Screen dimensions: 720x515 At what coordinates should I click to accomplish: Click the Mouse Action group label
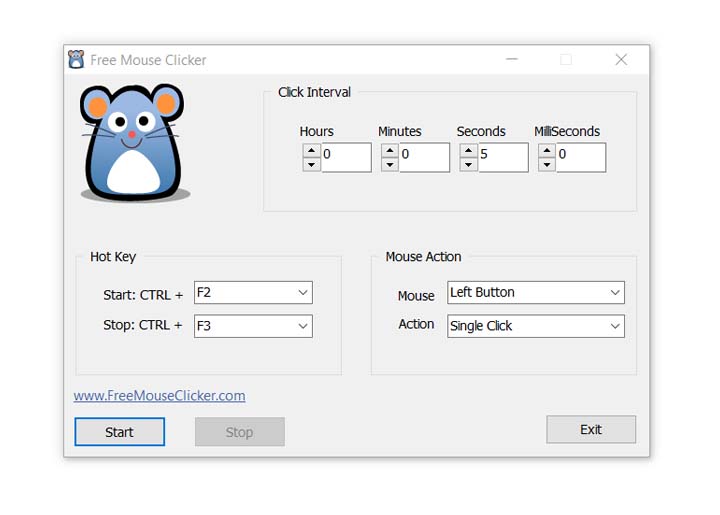coord(423,257)
